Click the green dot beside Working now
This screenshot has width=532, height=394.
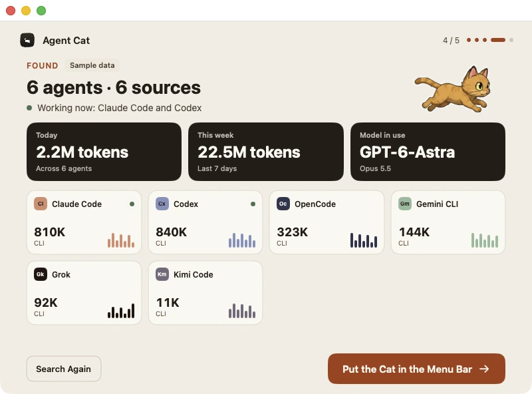pos(29,108)
